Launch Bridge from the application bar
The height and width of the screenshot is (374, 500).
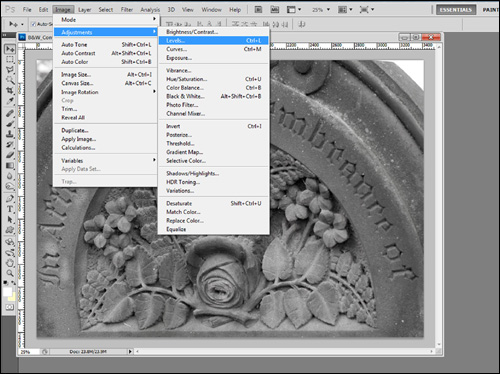point(258,10)
